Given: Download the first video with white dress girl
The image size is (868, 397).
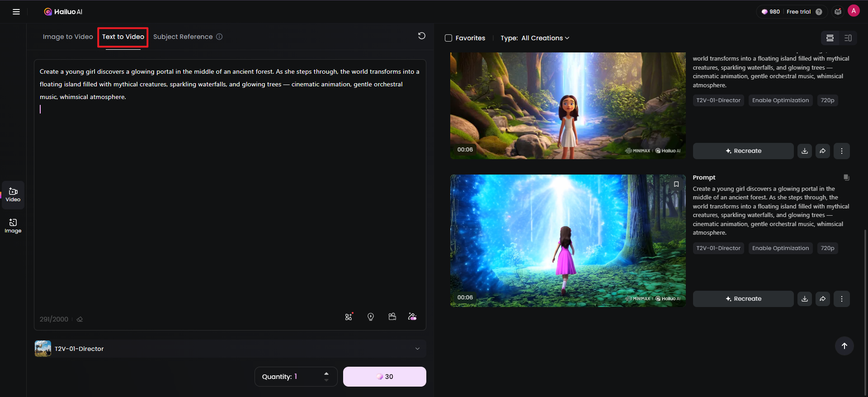Looking at the screenshot, I should 805,151.
